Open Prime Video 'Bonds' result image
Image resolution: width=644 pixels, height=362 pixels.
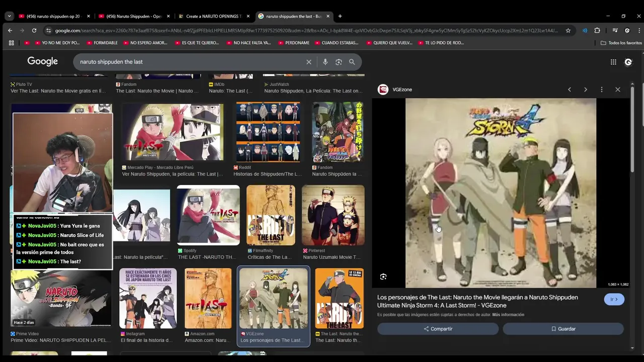click(61, 298)
